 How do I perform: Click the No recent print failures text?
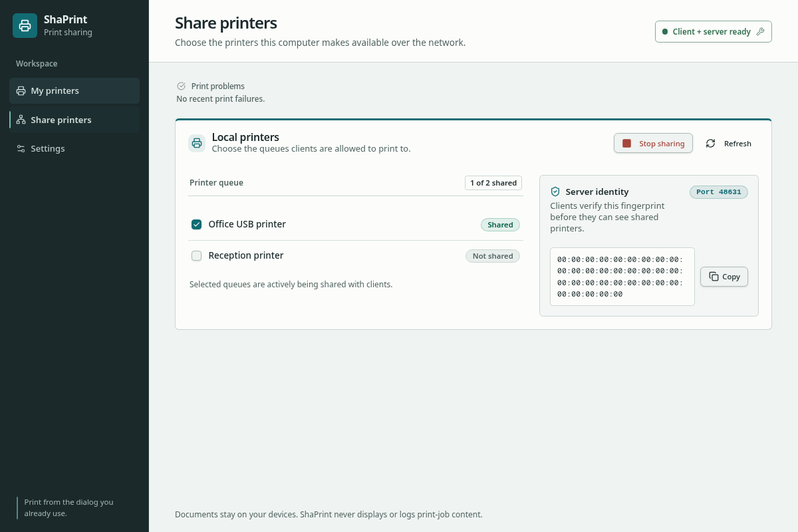[221, 99]
